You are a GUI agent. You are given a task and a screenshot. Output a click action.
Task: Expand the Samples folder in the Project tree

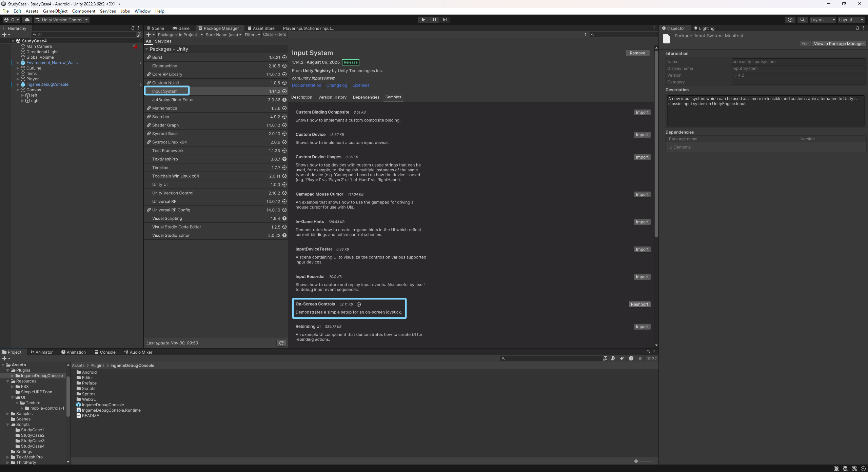pyautogui.click(x=8, y=414)
